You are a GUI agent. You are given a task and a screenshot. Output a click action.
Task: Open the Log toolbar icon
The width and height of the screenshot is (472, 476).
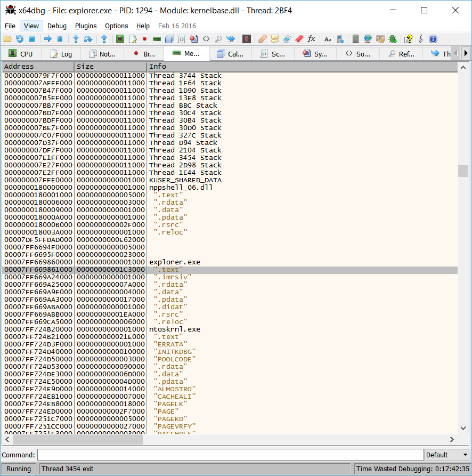tap(133, 39)
